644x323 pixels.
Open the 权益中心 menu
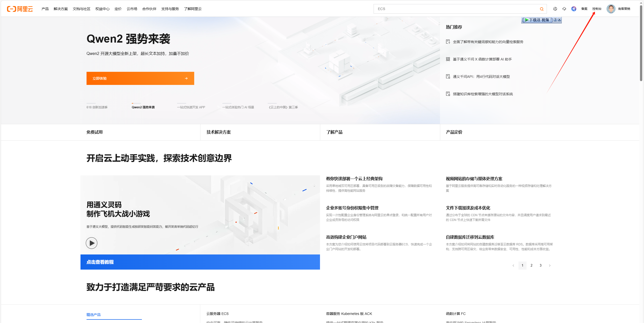(102, 9)
